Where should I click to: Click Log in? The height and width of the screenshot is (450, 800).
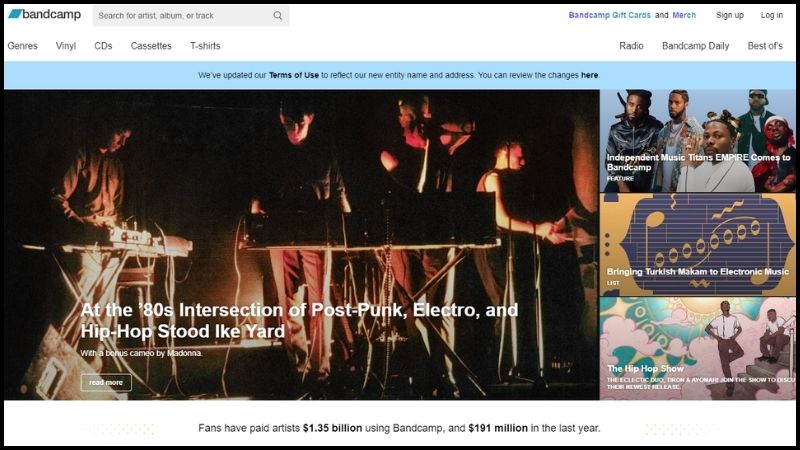point(772,16)
